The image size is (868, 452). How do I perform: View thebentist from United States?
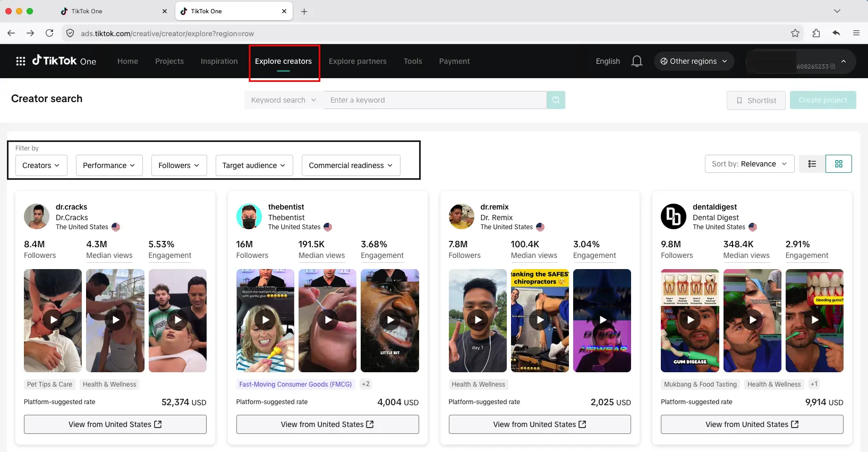point(327,424)
